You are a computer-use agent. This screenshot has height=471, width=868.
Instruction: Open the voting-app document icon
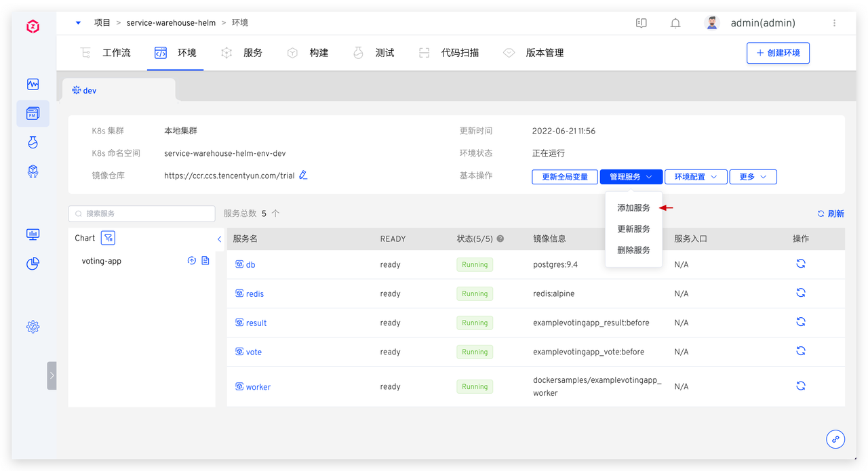(x=205, y=261)
